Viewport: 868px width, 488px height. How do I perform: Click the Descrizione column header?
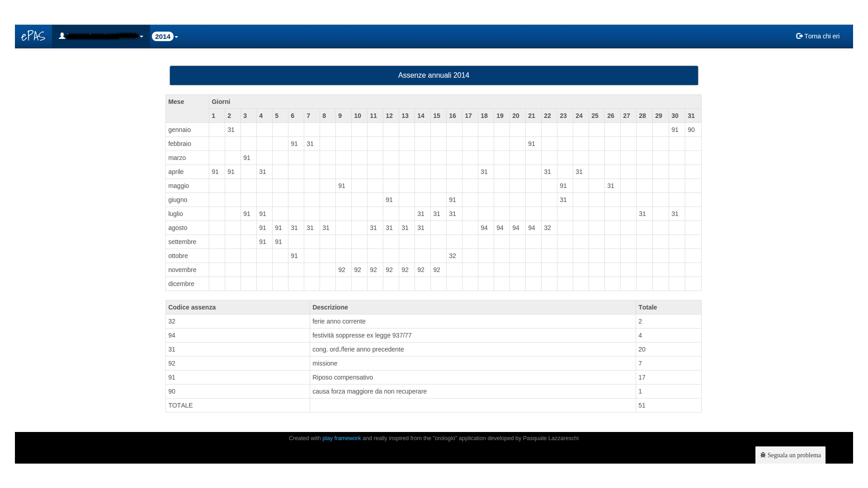(330, 307)
